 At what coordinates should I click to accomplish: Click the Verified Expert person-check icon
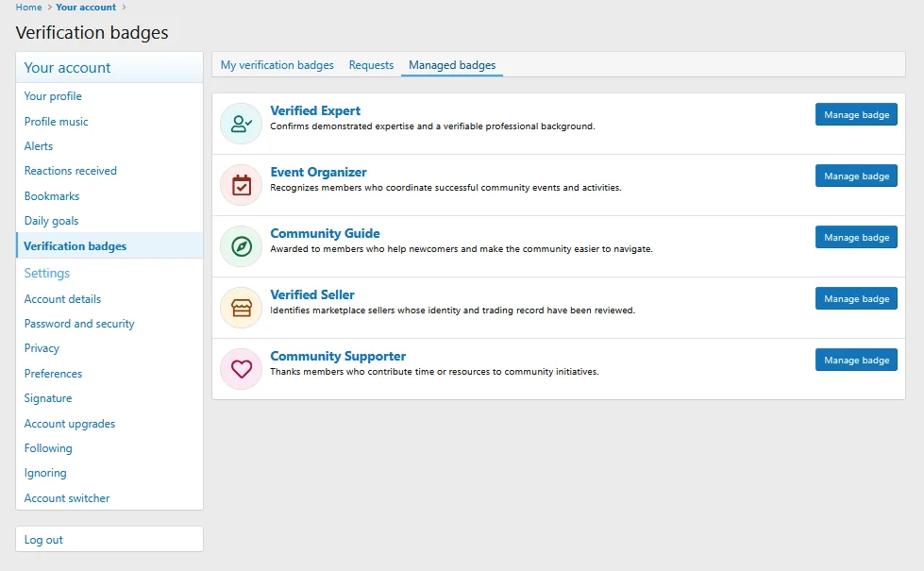click(x=241, y=124)
